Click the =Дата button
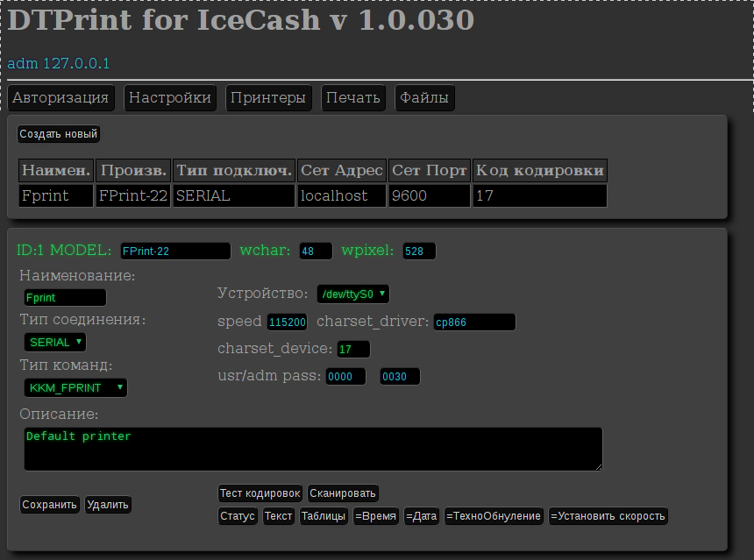 [421, 516]
